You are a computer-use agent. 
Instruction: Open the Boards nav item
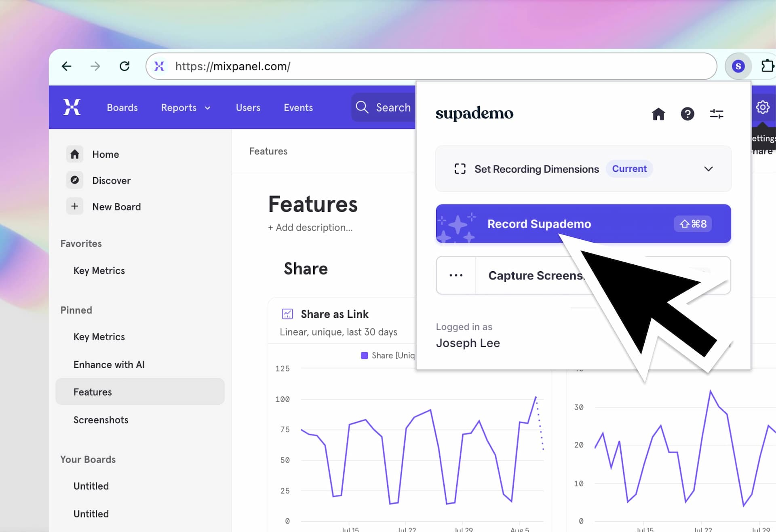[x=122, y=108]
